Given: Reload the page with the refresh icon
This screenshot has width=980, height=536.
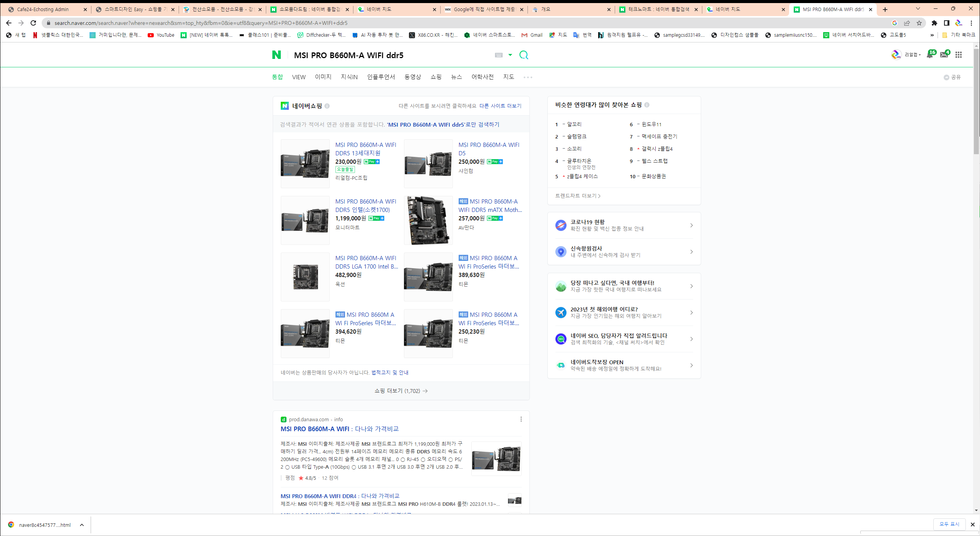Looking at the screenshot, I should [33, 23].
